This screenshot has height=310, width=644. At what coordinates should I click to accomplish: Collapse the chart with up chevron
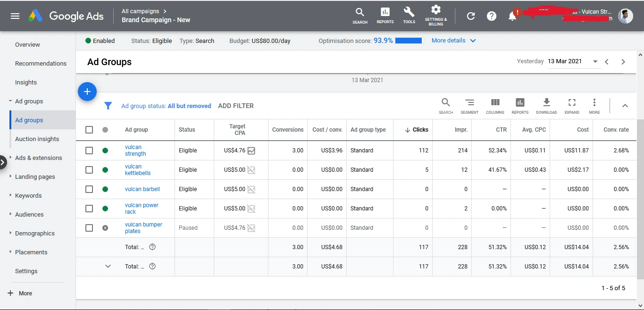click(625, 106)
